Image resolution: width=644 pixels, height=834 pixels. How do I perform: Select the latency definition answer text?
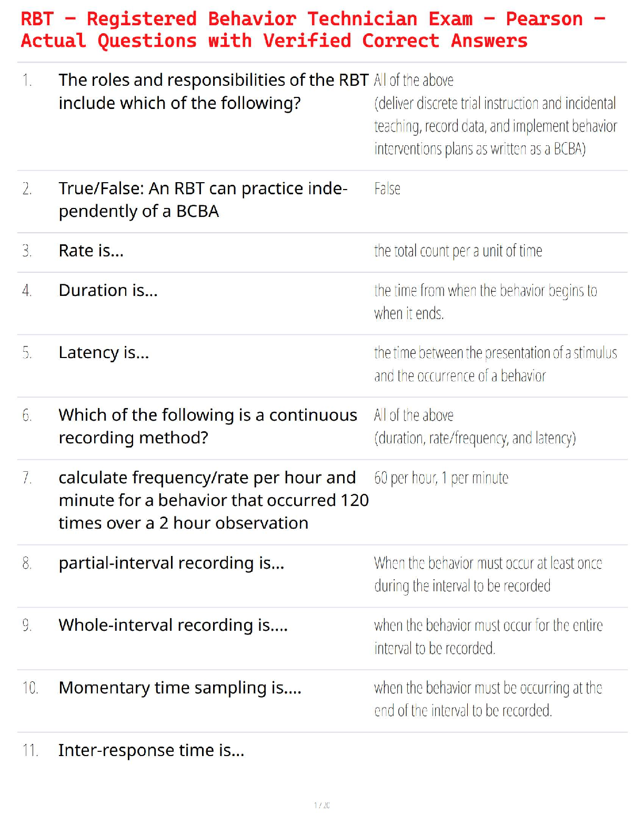point(496,364)
